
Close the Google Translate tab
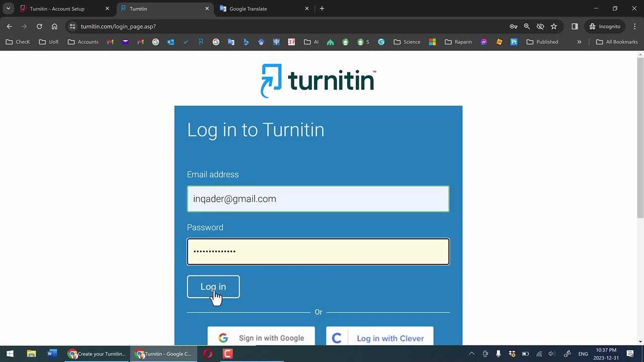(x=307, y=9)
